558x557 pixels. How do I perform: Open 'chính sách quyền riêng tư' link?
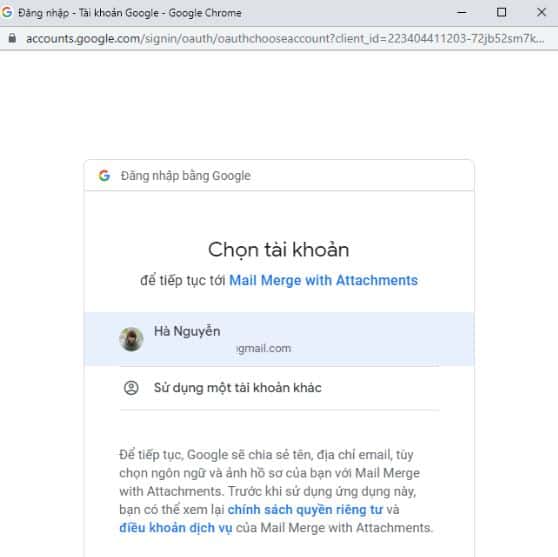coord(305,510)
